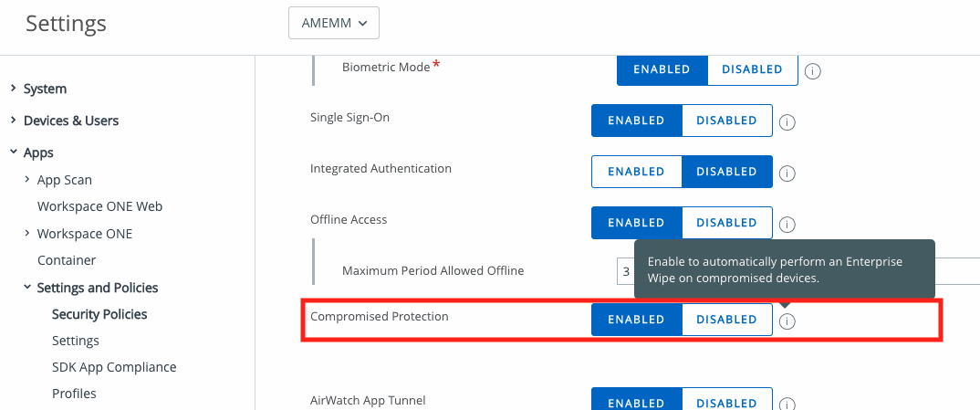Open the info icon beside Biometric Mode

pos(812,71)
